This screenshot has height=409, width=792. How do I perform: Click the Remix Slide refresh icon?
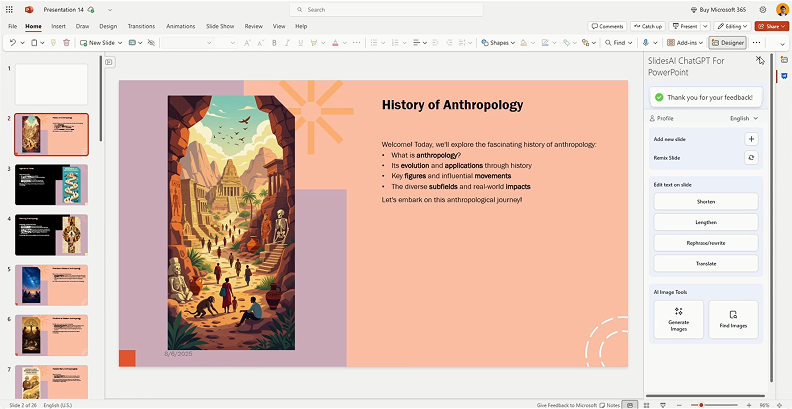(x=751, y=158)
